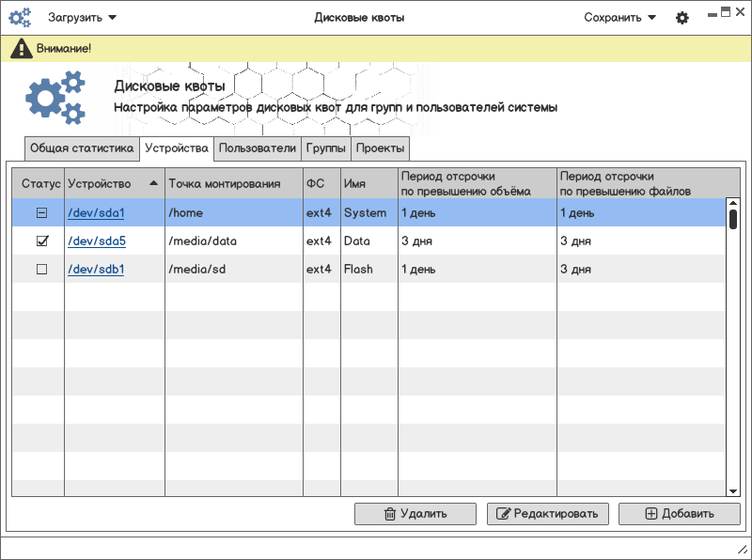Click the Редактировать button

click(x=548, y=514)
